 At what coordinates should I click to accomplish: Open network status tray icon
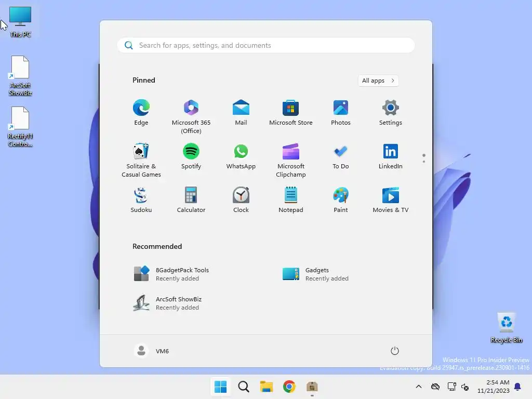[x=451, y=387]
